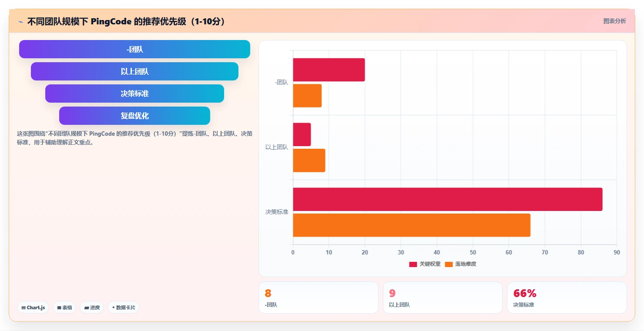
Task: Click the 关键权重 legend label text
Action: (430, 264)
